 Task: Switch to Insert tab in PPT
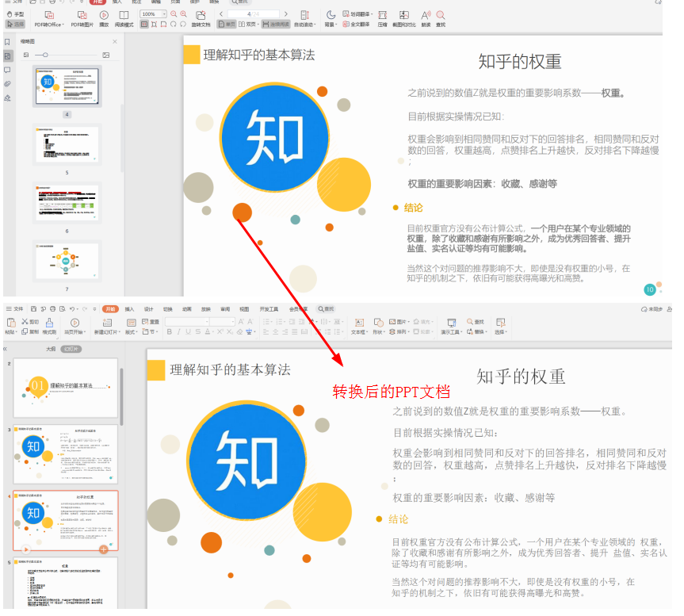pos(129,309)
